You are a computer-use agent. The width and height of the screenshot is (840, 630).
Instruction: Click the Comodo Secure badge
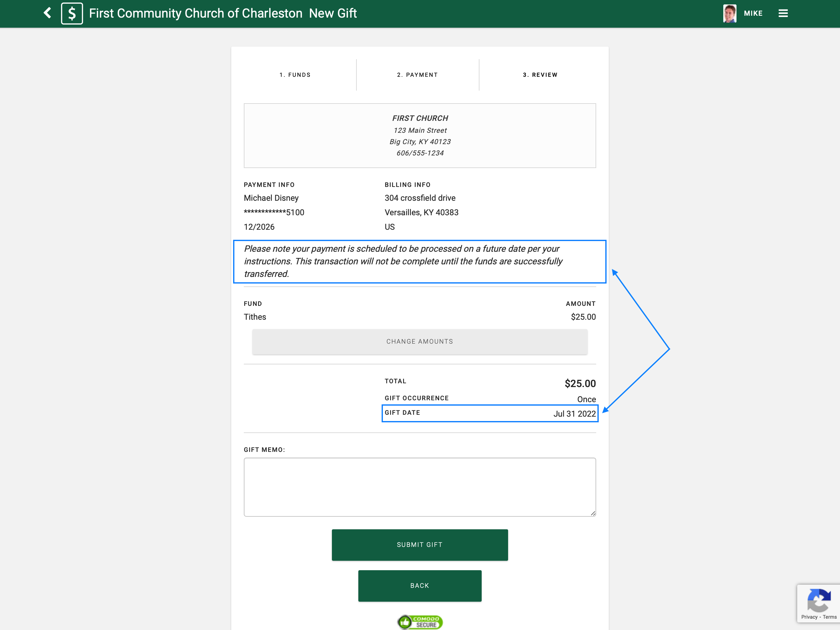[x=420, y=622]
